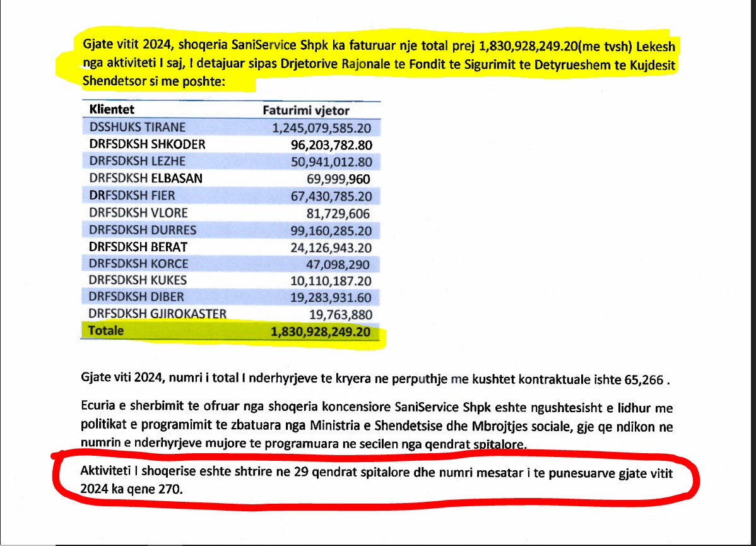756x546 pixels.
Task: Click the amount 10,110,187.20
Action: pyautogui.click(x=331, y=281)
